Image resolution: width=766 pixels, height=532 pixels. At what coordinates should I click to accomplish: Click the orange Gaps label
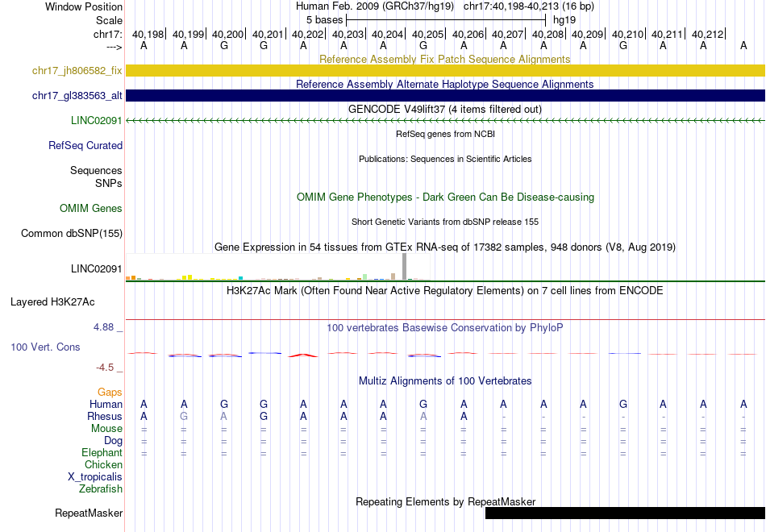pyautogui.click(x=110, y=393)
